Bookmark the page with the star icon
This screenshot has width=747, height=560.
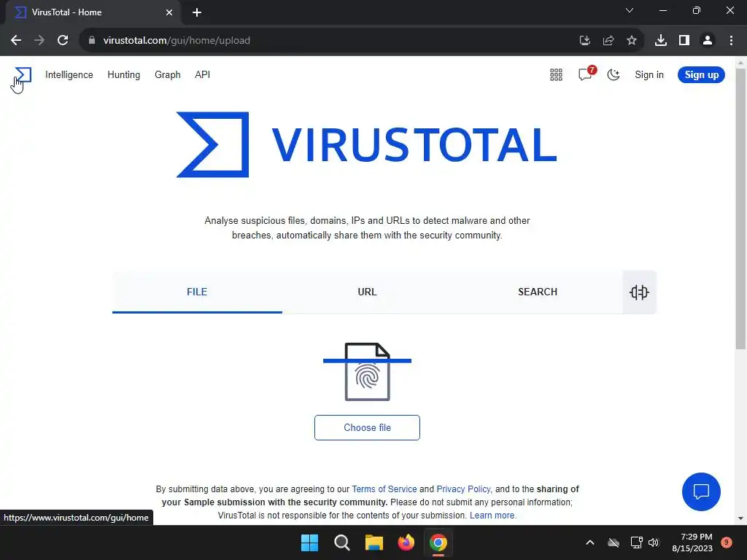[632, 41]
